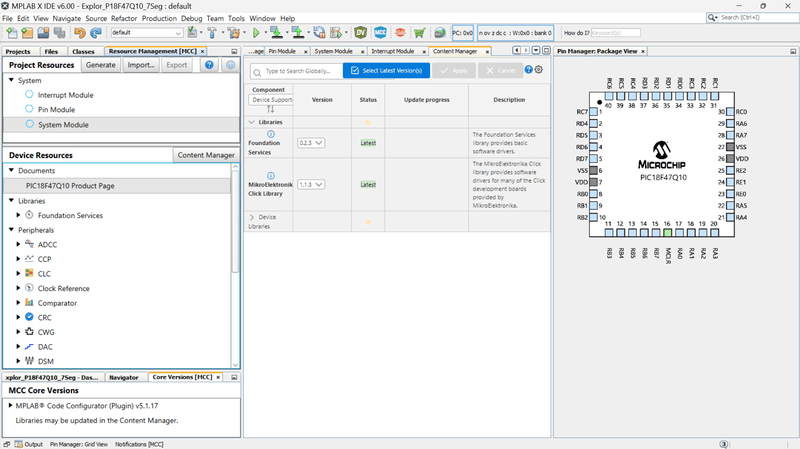The height and width of the screenshot is (449, 800).
Task: Click the Type to Search Globally field
Action: tap(296, 71)
